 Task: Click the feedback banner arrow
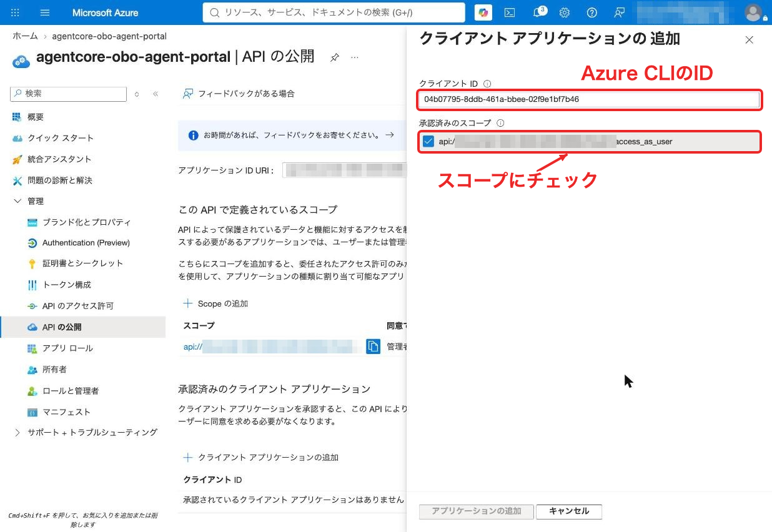pyautogui.click(x=390, y=135)
